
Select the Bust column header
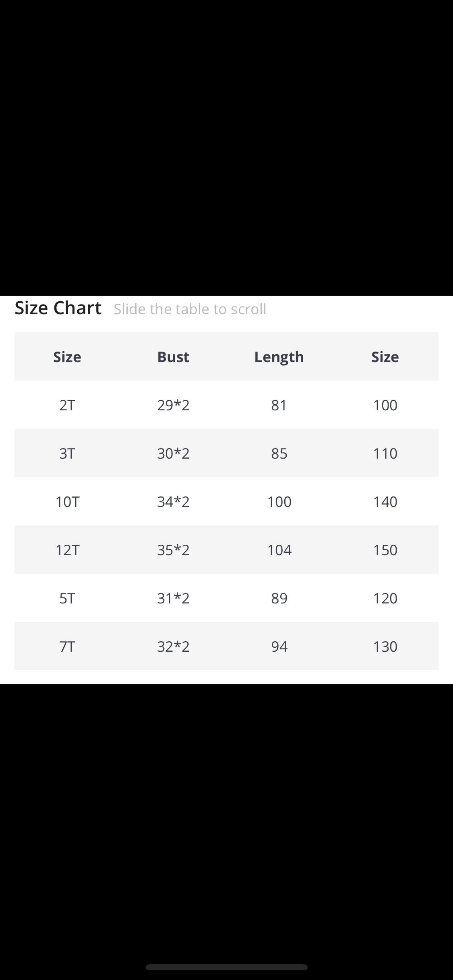click(x=173, y=357)
